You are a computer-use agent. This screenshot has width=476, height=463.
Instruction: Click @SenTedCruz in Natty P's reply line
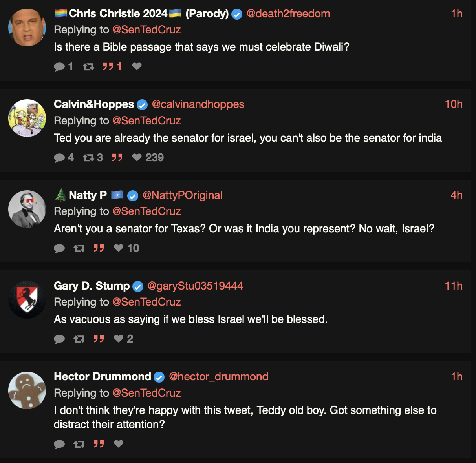(146, 211)
